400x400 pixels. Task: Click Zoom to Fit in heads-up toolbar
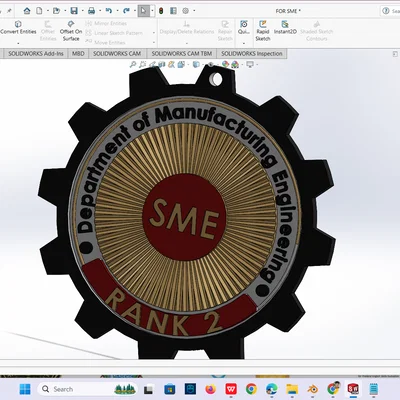pos(133,64)
